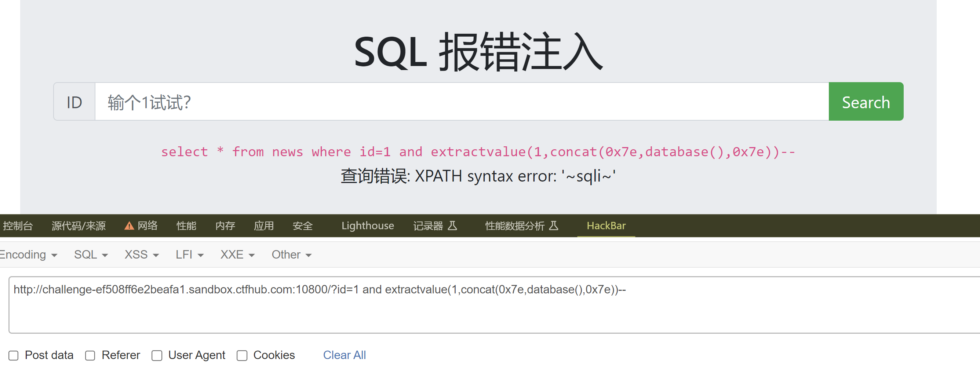Click the SQL 报错注入 page heading

[x=478, y=52]
